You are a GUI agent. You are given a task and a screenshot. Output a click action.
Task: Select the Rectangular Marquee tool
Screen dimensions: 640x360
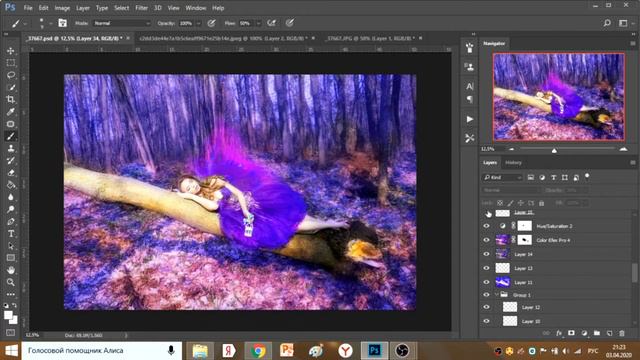[11, 63]
